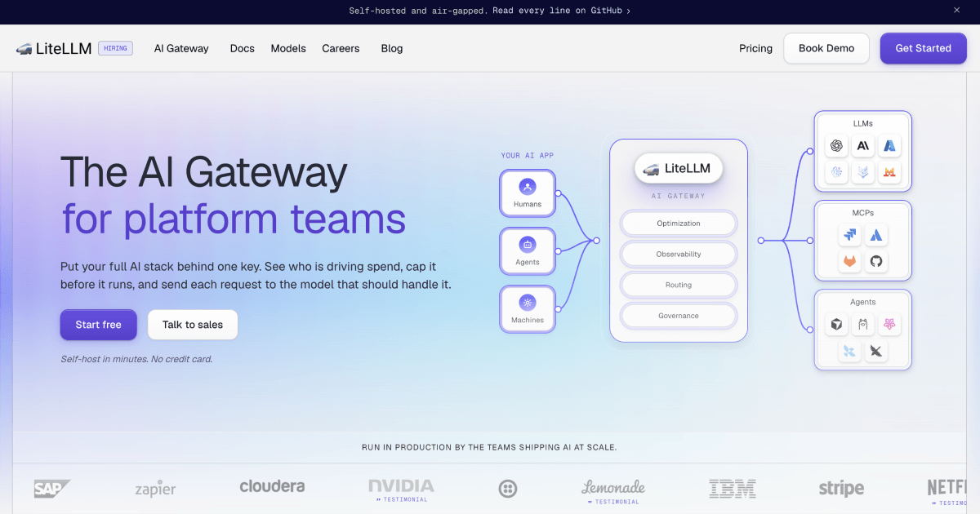Close the top announcement banner
This screenshot has width=980, height=514.
tap(957, 11)
